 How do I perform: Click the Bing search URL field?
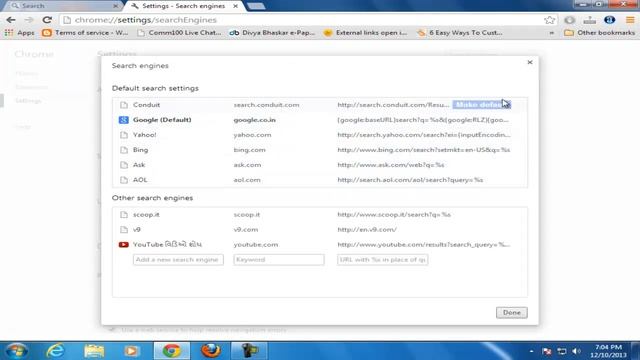tap(423, 150)
